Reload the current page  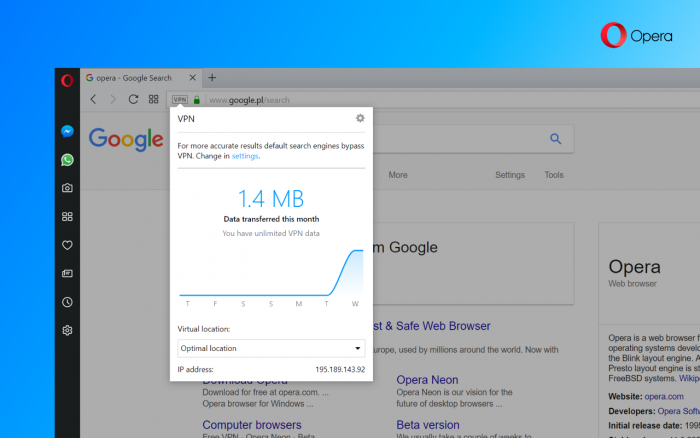(133, 99)
